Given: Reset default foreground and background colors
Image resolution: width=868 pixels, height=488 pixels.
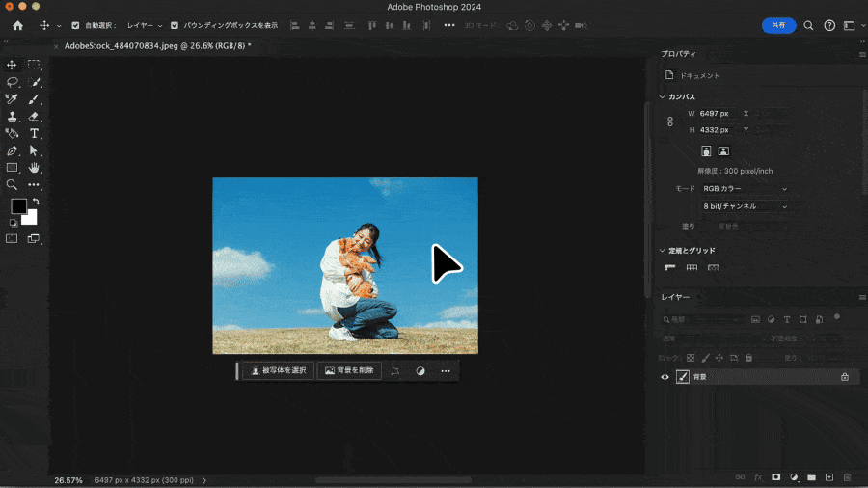Looking at the screenshot, I should pos(14,223).
